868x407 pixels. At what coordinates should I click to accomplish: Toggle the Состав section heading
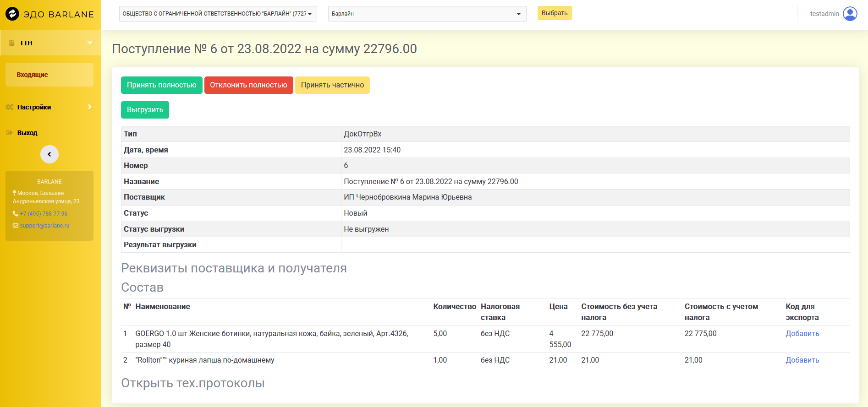tap(142, 288)
